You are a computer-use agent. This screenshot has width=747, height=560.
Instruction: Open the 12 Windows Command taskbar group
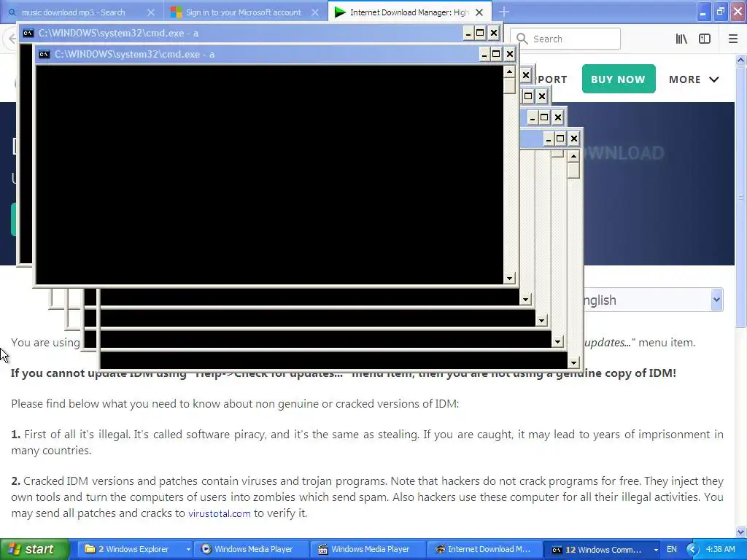pos(603,549)
